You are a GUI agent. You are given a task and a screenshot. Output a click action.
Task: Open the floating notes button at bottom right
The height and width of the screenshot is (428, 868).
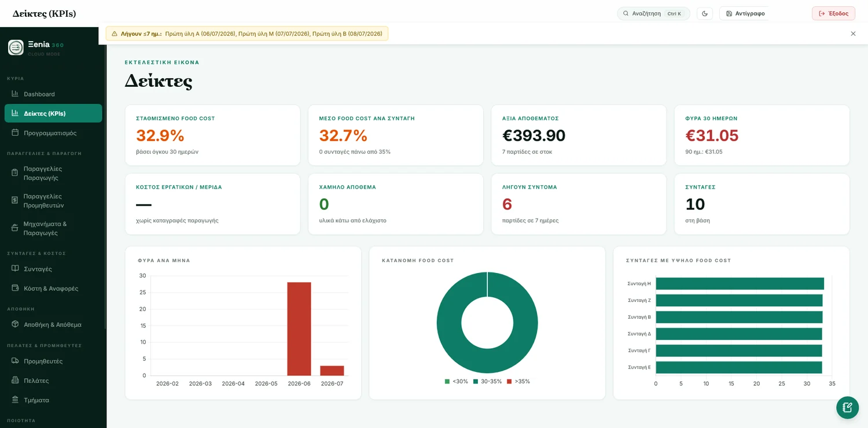click(x=847, y=407)
